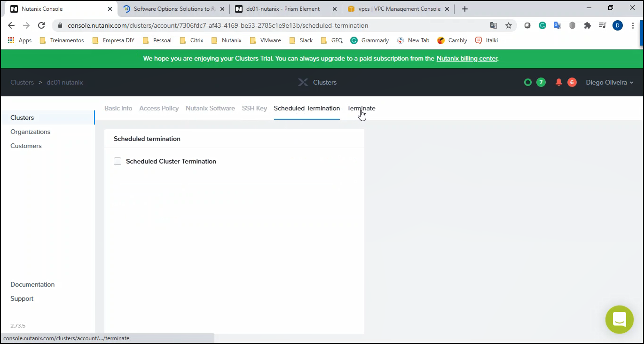Click the browser reload icon

[41, 25]
